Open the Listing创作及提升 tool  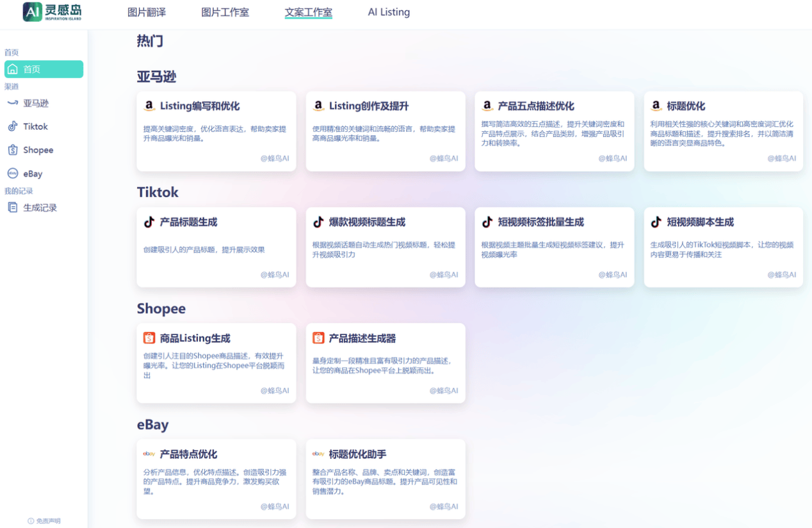386,131
